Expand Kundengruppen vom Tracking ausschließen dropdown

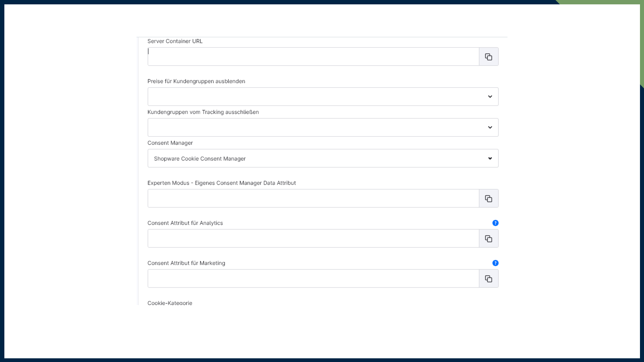click(323, 127)
